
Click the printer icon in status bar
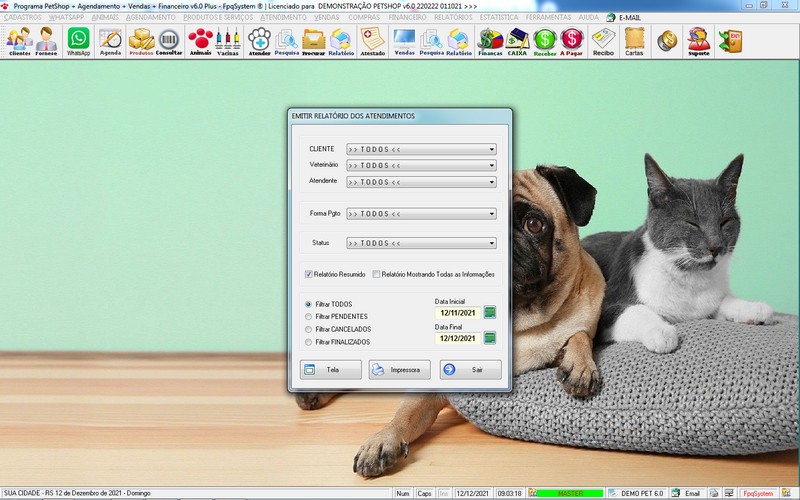[714, 493]
